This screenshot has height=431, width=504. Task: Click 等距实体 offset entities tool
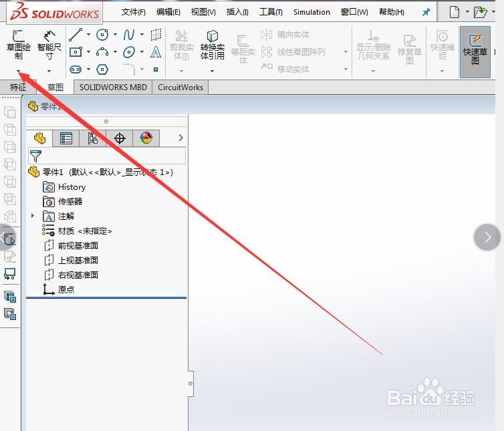(x=243, y=49)
